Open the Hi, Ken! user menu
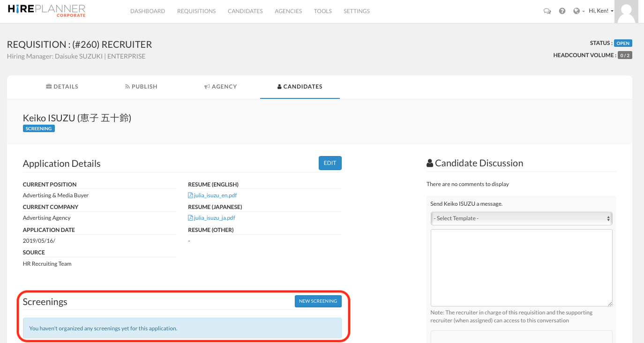Image resolution: width=644 pixels, height=343 pixels. pos(601,11)
